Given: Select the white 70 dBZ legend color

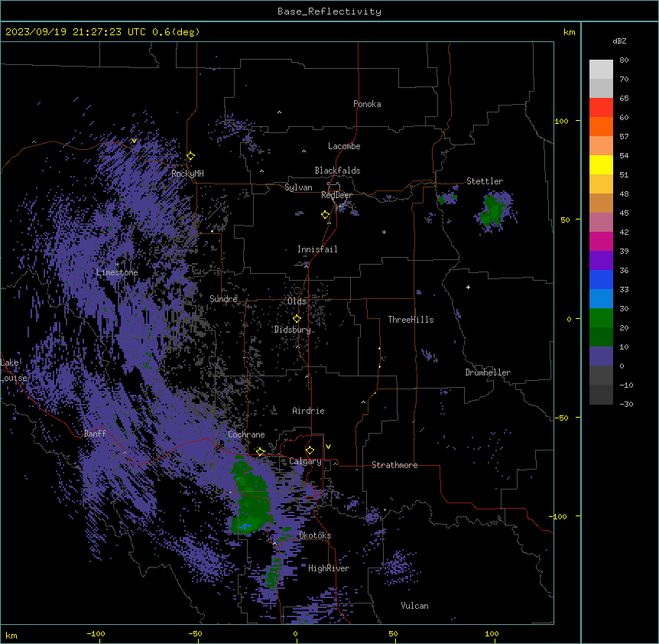Looking at the screenshot, I should click(601, 70).
